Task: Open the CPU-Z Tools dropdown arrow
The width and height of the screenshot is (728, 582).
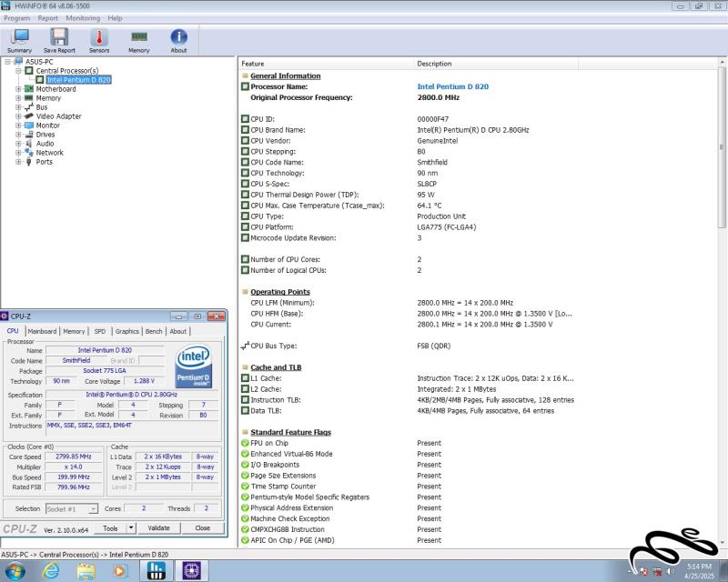Action: pyautogui.click(x=131, y=527)
